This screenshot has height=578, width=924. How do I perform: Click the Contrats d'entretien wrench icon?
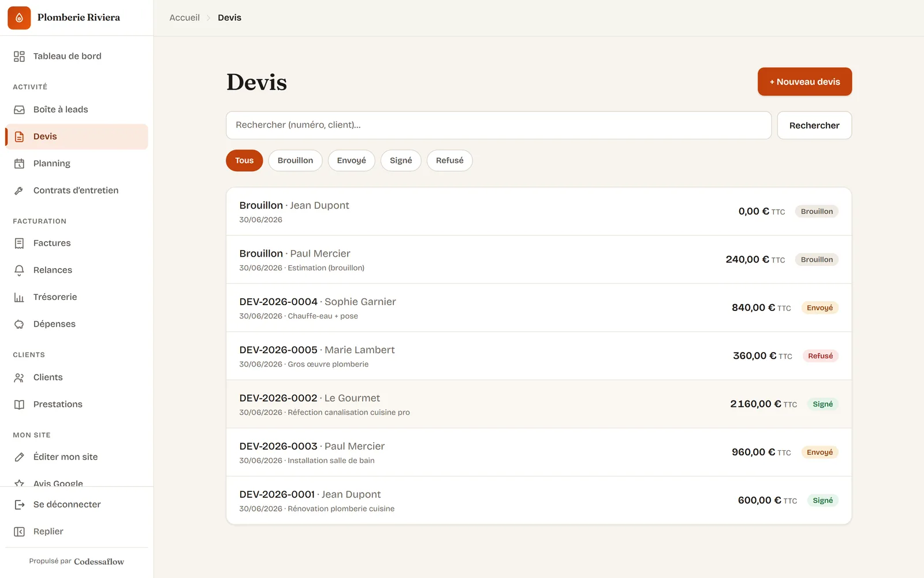19,191
